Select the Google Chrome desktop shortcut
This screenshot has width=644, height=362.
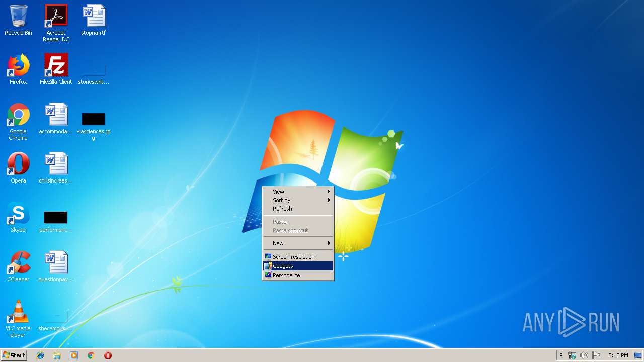(x=18, y=122)
